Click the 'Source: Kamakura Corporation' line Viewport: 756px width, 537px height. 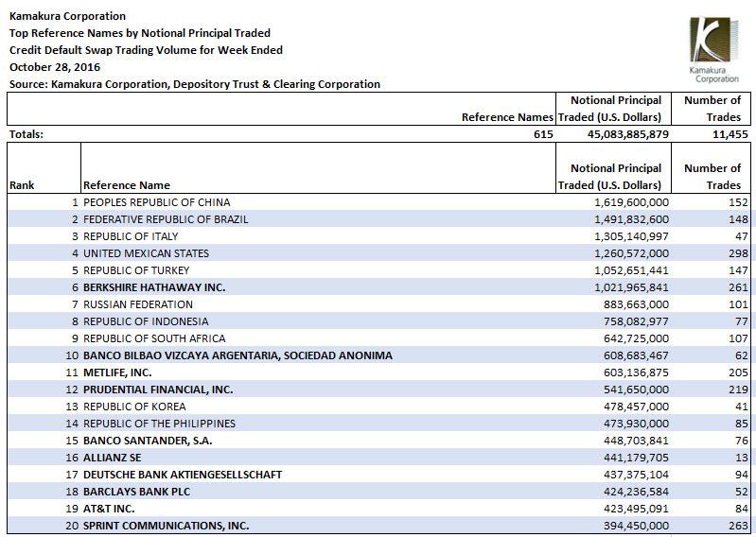coord(194,84)
